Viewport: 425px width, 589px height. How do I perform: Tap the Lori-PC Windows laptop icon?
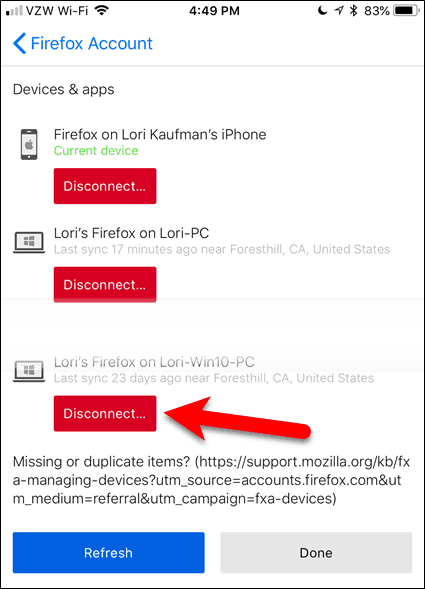29,242
